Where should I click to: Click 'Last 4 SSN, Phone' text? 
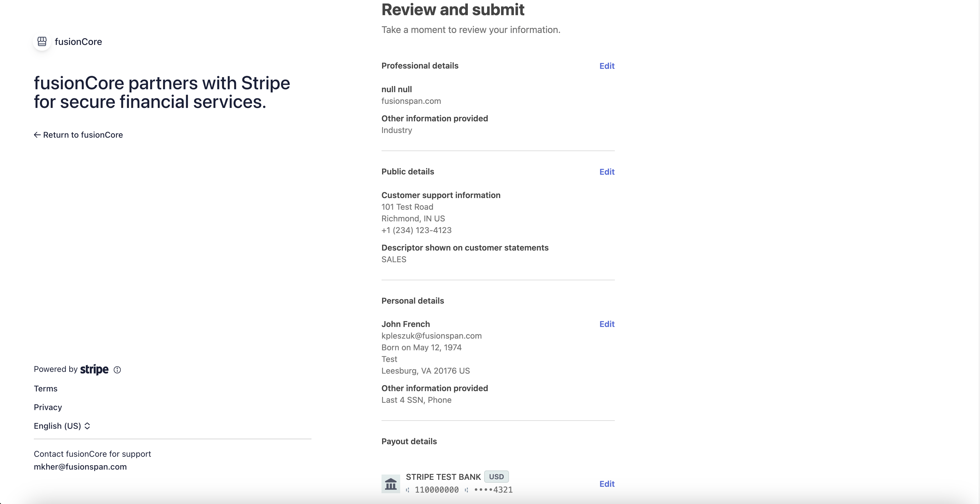tap(416, 400)
